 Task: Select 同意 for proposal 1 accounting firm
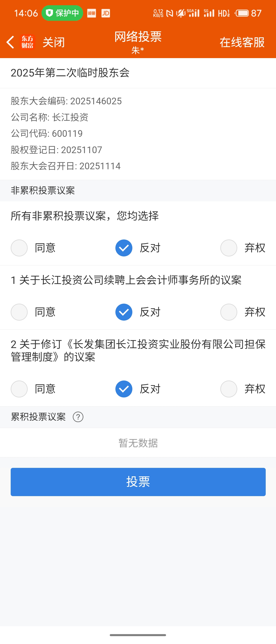[x=19, y=312]
